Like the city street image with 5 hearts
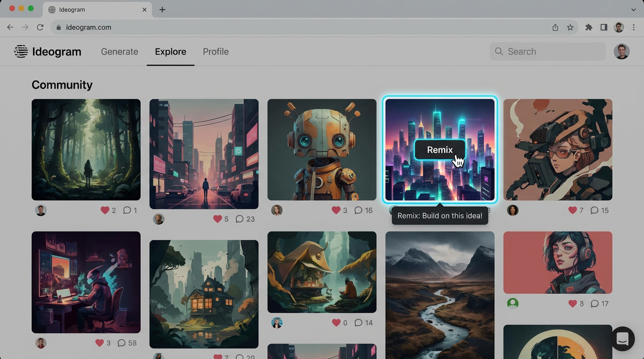 217,219
